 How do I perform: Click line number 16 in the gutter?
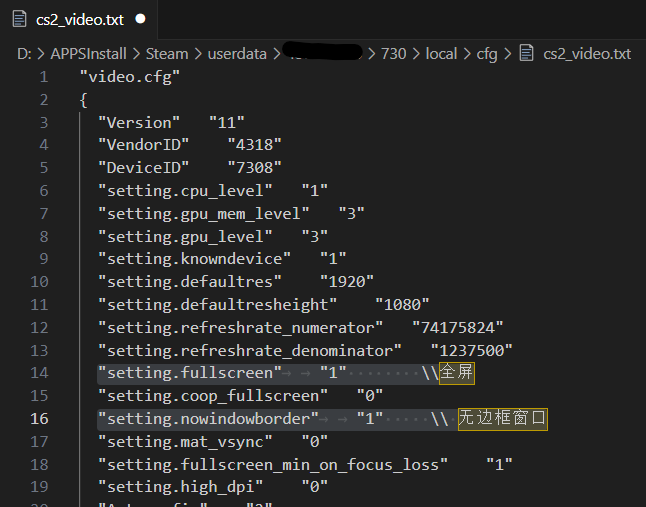coord(39,418)
